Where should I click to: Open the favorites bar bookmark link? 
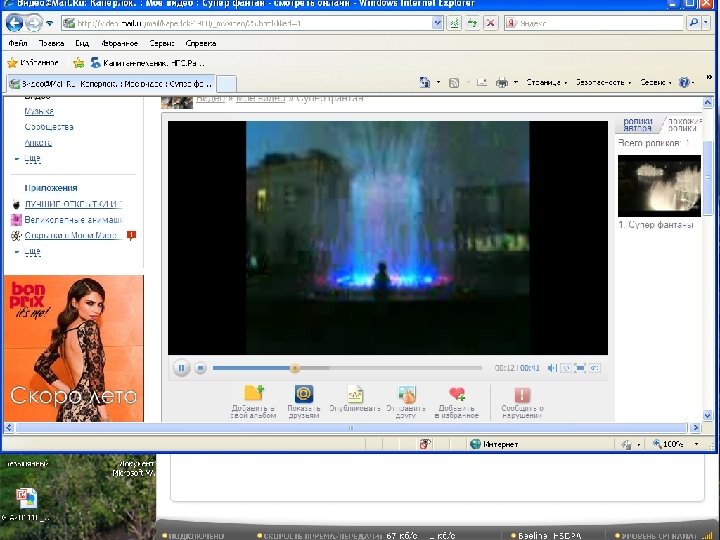(x=147, y=62)
